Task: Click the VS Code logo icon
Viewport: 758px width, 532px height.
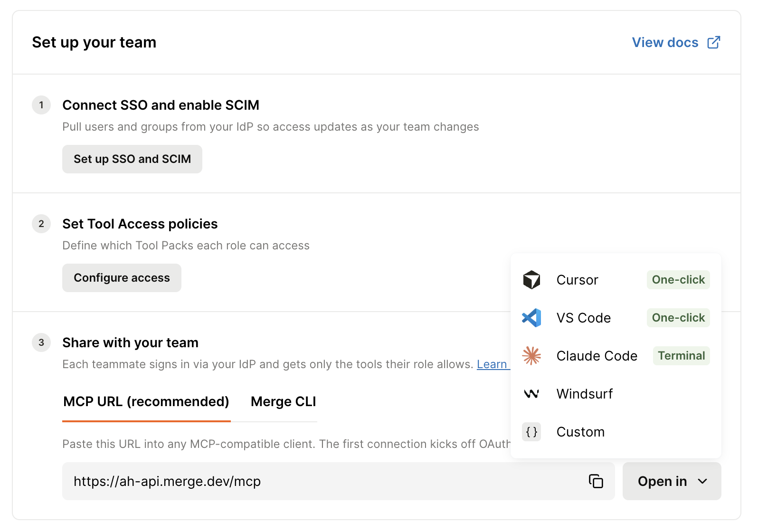Action: click(x=531, y=318)
